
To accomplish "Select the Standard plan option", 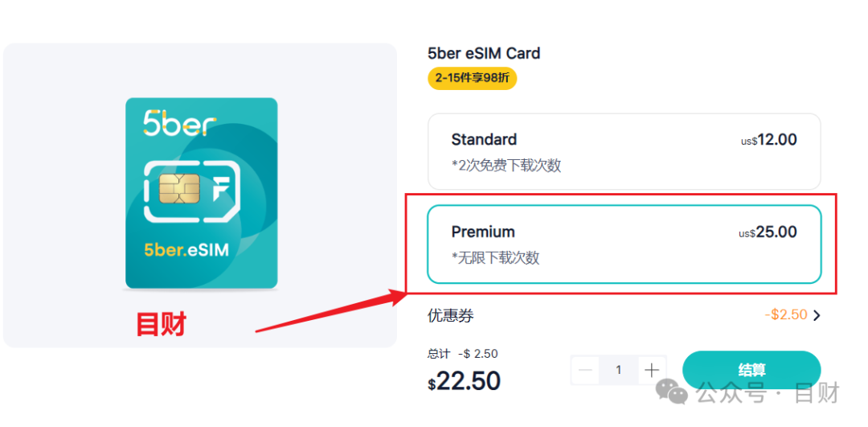I will point(624,152).
